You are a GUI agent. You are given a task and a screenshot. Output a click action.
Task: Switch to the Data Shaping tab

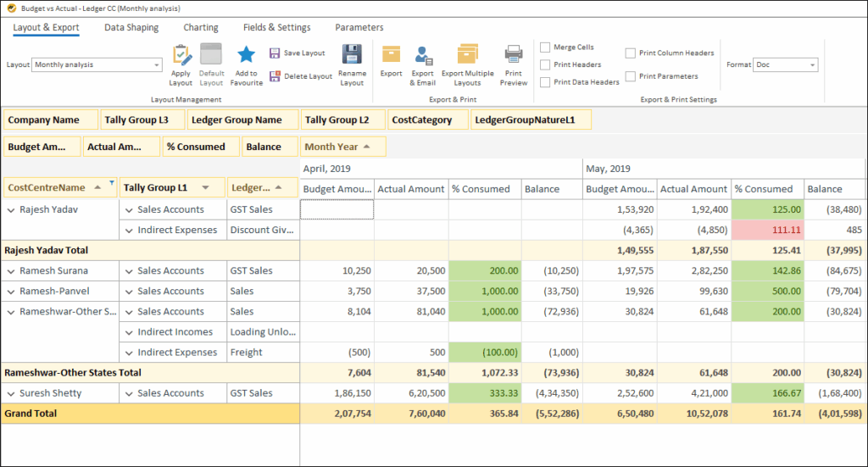[x=131, y=28]
